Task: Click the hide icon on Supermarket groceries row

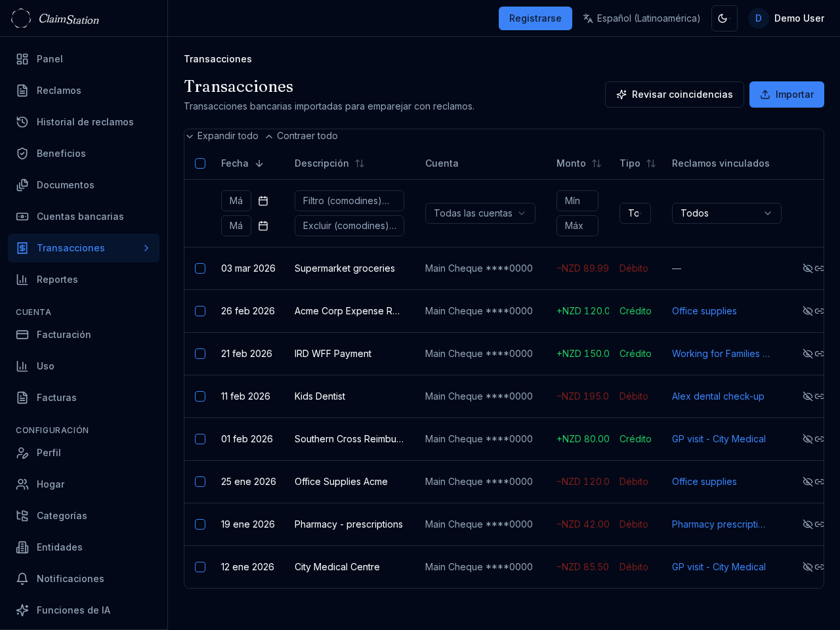Action: pos(808,268)
